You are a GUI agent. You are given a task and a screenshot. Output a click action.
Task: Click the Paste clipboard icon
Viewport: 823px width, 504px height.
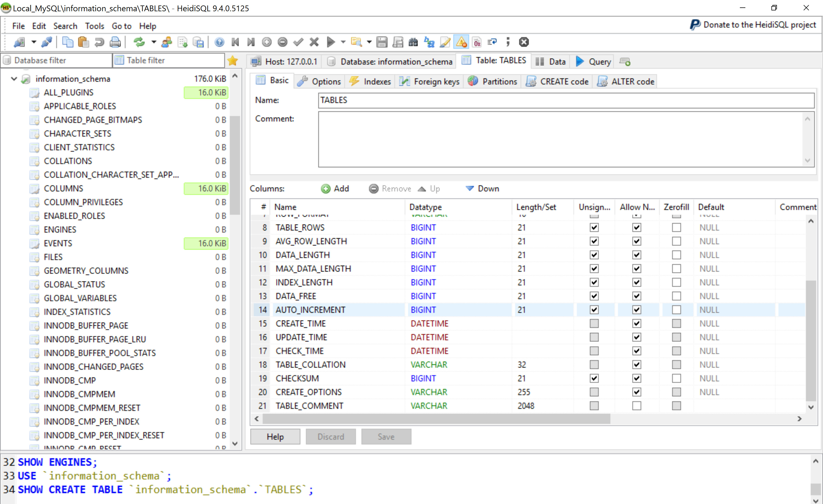(83, 42)
